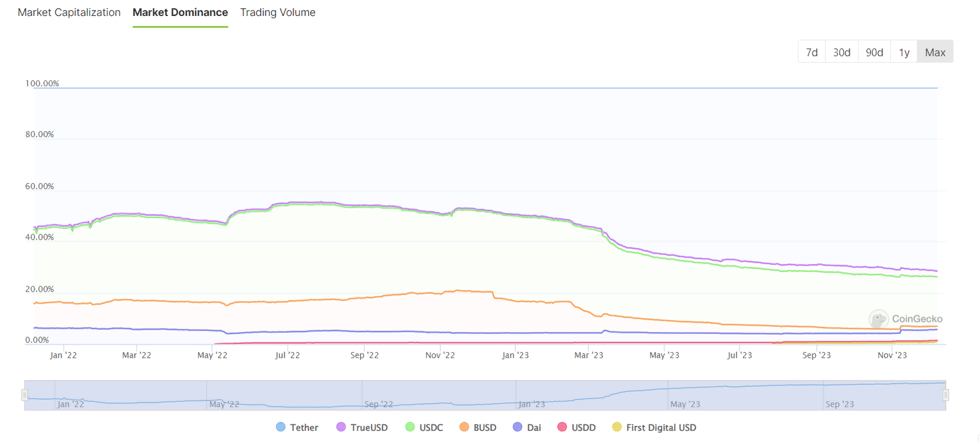Switch chart to 1y view
This screenshot has width=980, height=442.
coord(904,52)
